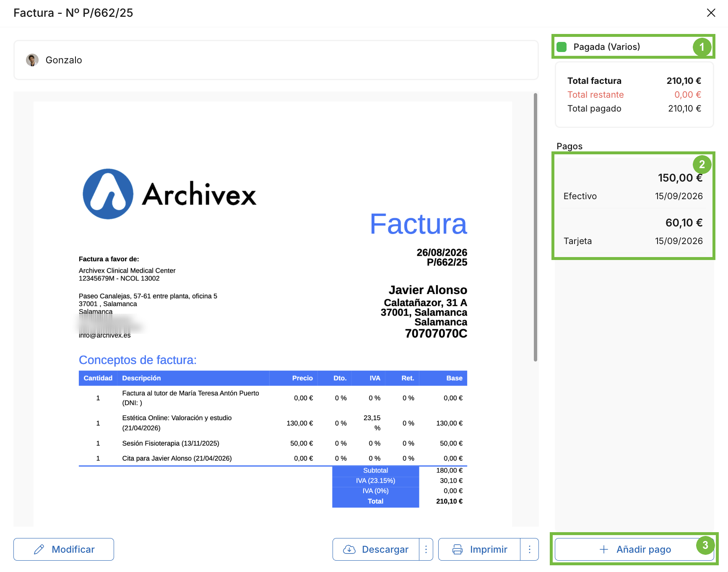Click the 23,15 % IVA value
This screenshot has width=728, height=572.
[372, 423]
